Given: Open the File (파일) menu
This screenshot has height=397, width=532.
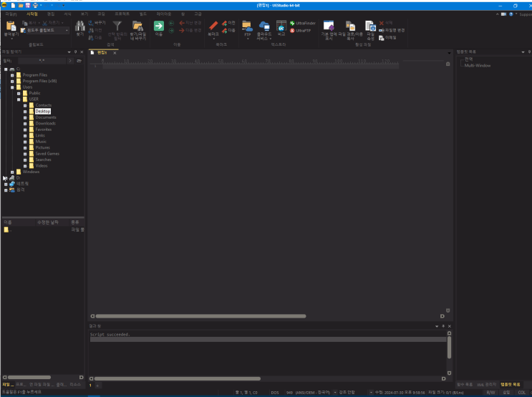Looking at the screenshot, I should 11,14.
